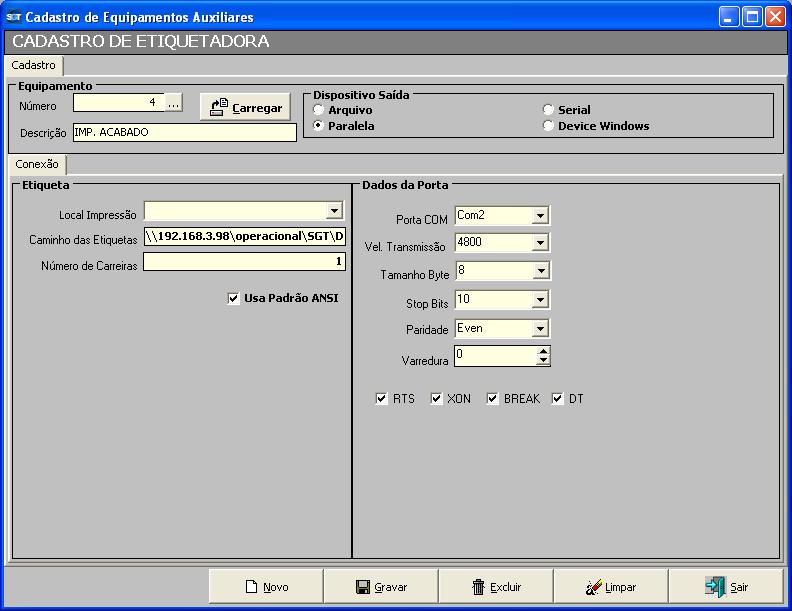The height and width of the screenshot is (611, 792).
Task: Click the Novo blank page icon
Action: pyautogui.click(x=252, y=587)
